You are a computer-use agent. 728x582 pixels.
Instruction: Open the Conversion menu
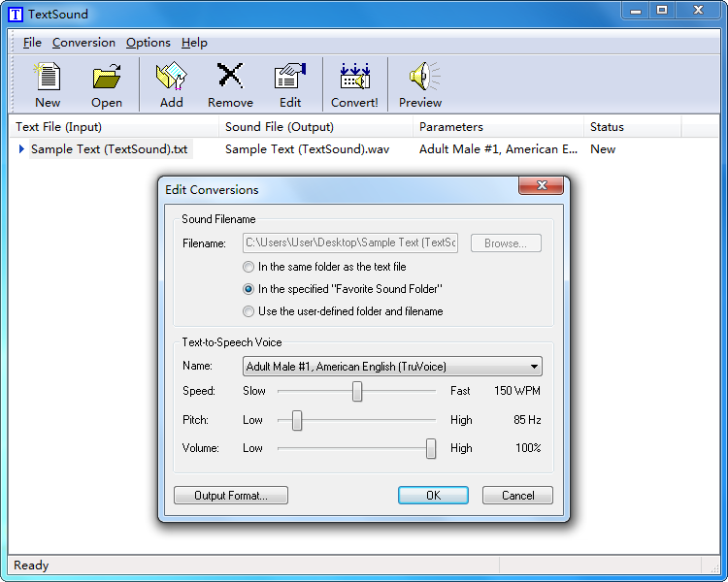[x=83, y=43]
